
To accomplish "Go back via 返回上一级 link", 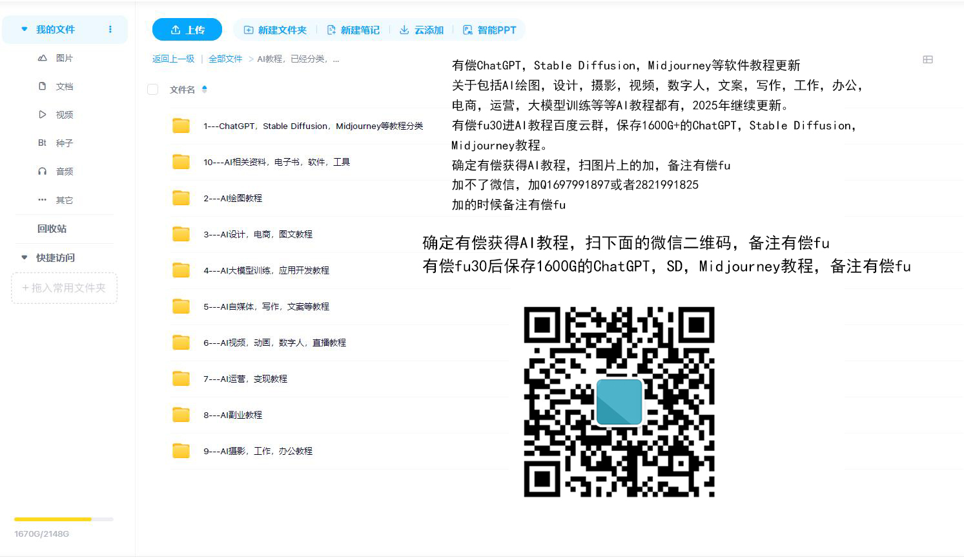I will [173, 59].
